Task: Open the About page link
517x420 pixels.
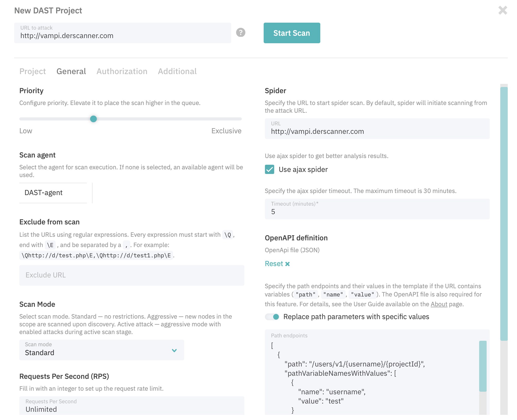Action: [x=439, y=304]
